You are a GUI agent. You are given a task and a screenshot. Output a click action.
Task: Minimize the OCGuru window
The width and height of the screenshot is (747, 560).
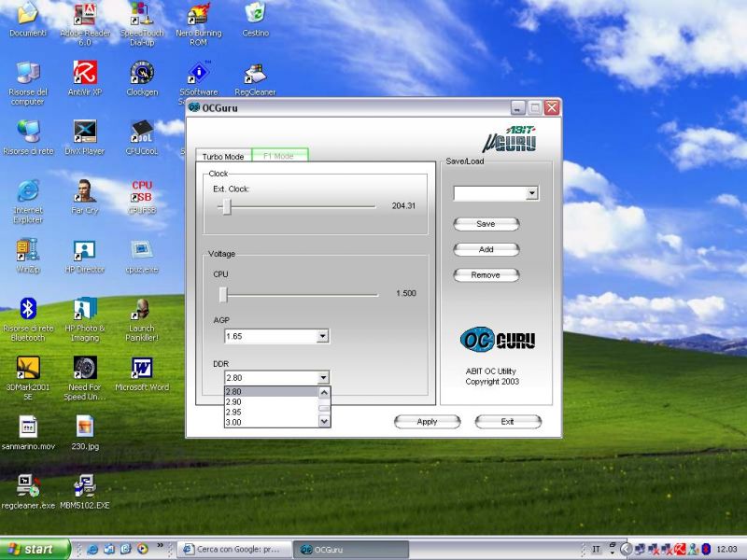click(518, 107)
